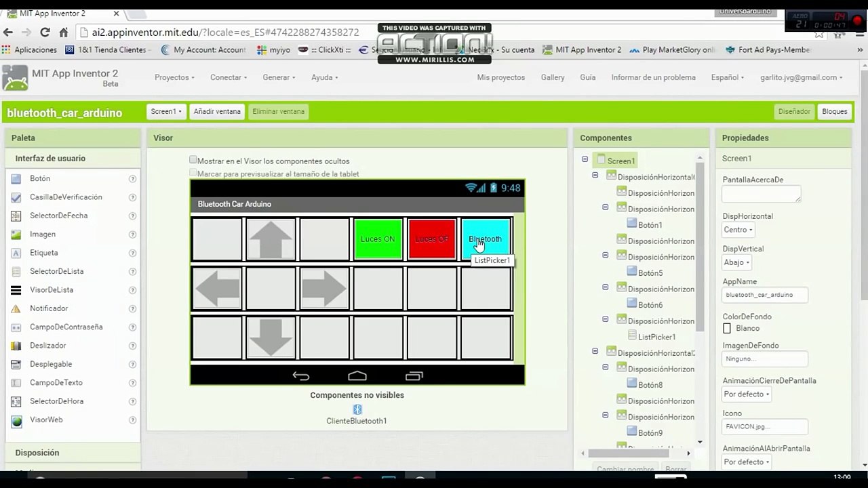Open help for VisorWeb component
This screenshot has height=488, width=868.
pyautogui.click(x=133, y=420)
